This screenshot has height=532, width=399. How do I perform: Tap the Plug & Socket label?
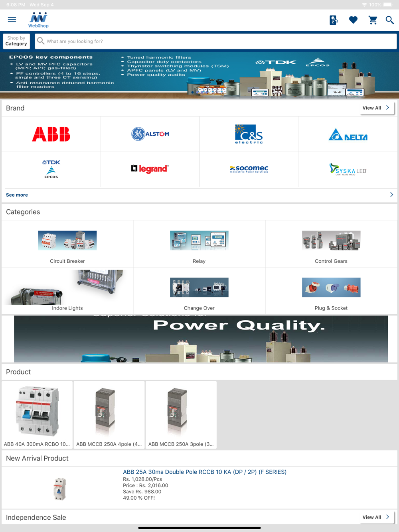(x=331, y=308)
